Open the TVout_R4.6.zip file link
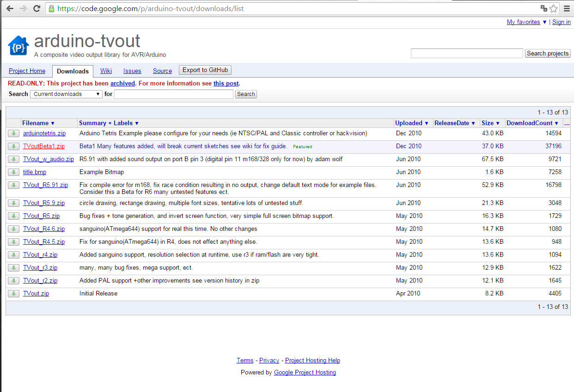 pos(44,229)
